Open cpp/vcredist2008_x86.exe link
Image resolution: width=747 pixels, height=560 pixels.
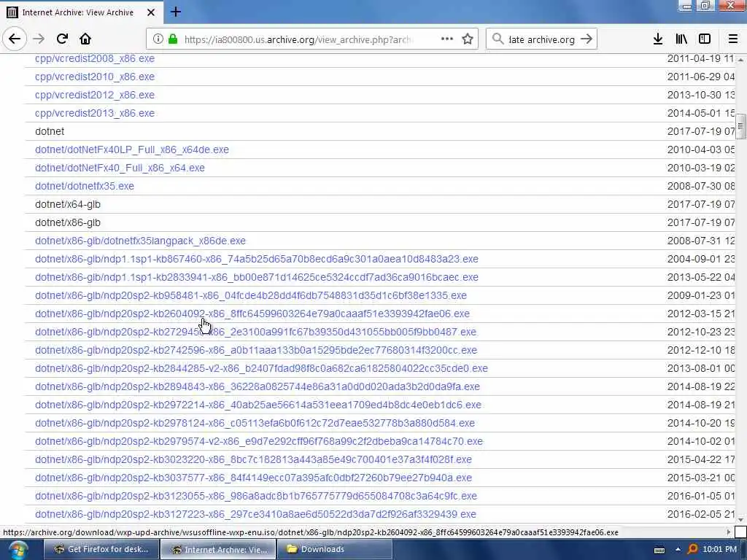[95, 58]
